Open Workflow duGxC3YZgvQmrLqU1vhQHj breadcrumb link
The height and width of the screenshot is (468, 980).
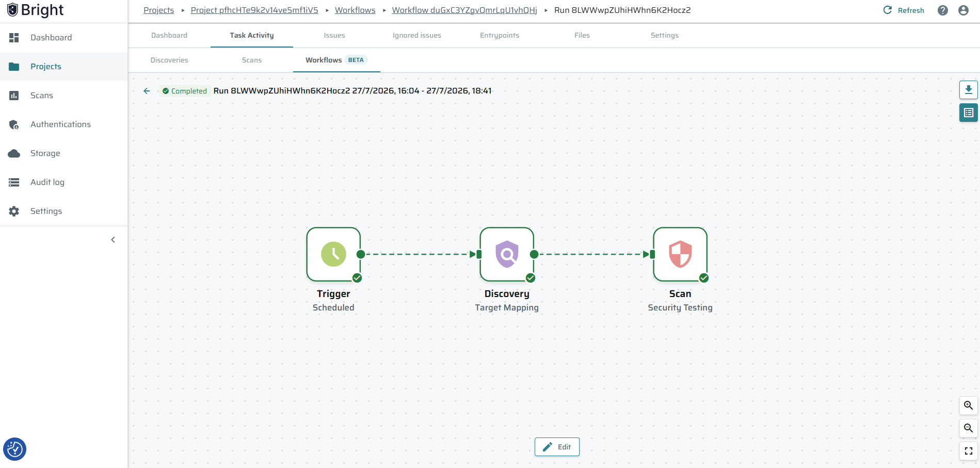click(x=464, y=10)
